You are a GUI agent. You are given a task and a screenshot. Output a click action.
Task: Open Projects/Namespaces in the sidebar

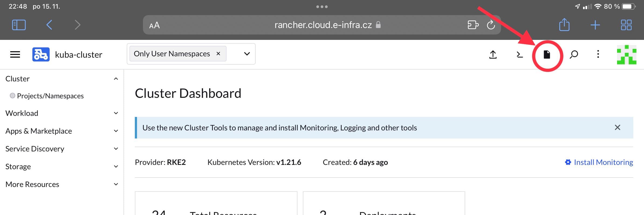tap(50, 96)
